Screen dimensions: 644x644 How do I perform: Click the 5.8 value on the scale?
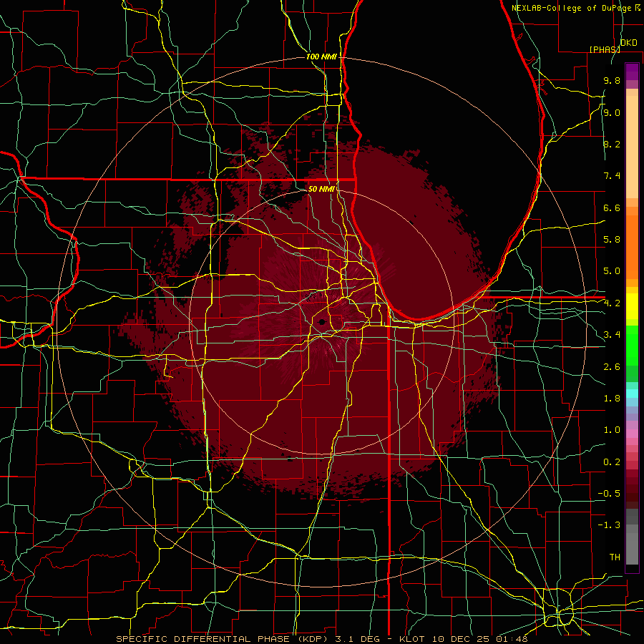coord(612,240)
